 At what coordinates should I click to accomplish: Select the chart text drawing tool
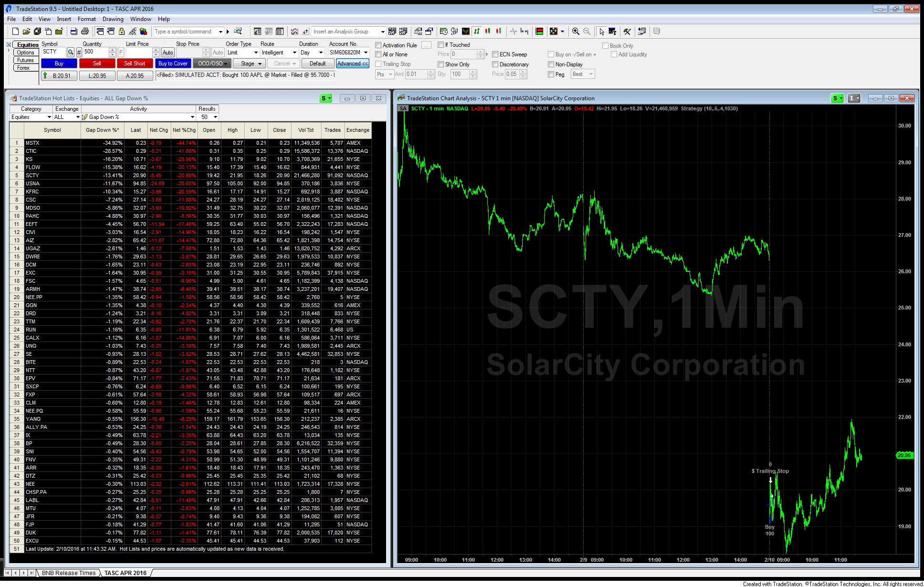coord(612,32)
